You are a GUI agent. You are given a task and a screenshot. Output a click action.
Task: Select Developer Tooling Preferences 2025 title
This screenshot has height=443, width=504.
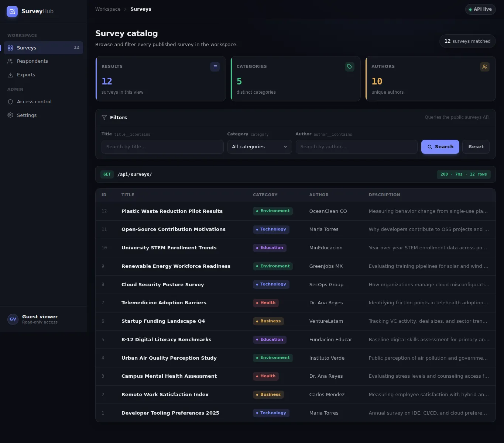170,413
